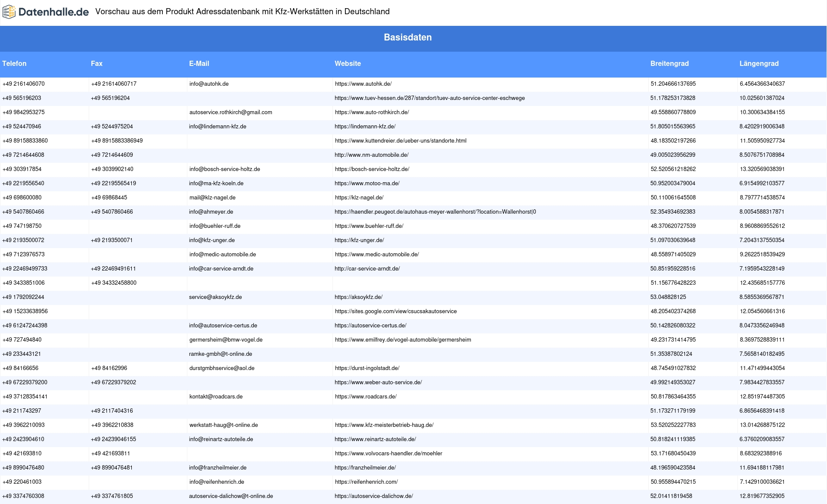This screenshot has height=504, width=827.
Task: Select the email germersheim@bmw-vogel.de
Action: pyautogui.click(x=226, y=340)
